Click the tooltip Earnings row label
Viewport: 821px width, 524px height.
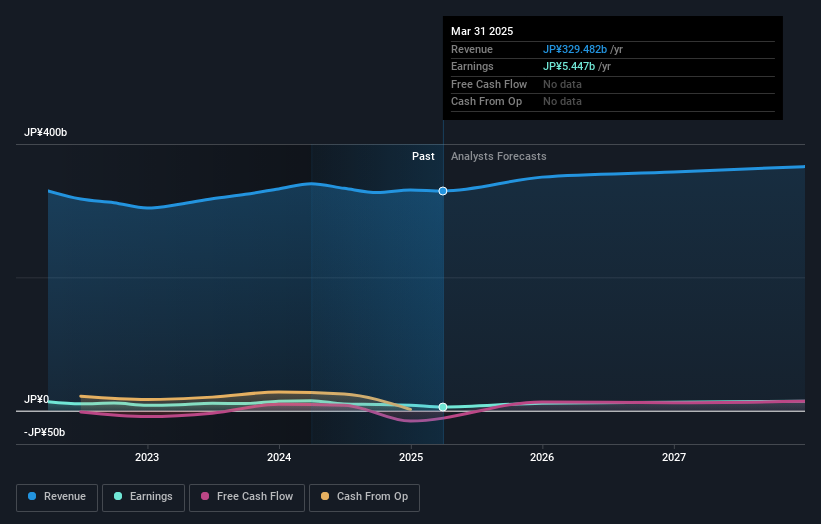pos(472,66)
